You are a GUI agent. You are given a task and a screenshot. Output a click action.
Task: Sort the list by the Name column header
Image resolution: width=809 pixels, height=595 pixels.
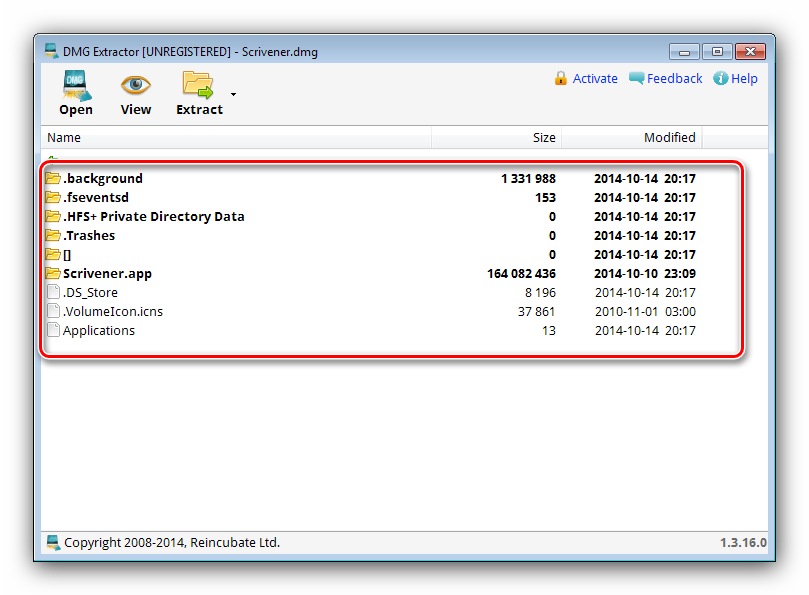tap(64, 137)
